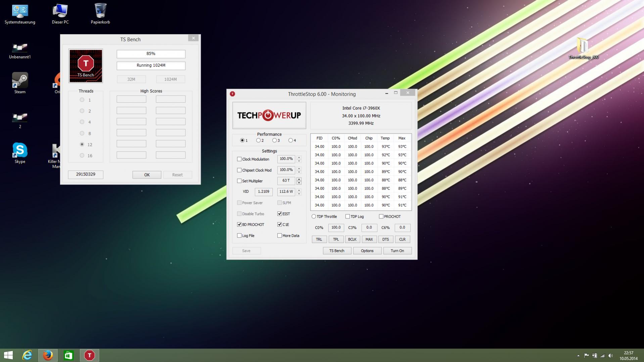Show hidden tray icons arrow
Image resolution: width=644 pixels, height=362 pixels.
[x=578, y=356]
